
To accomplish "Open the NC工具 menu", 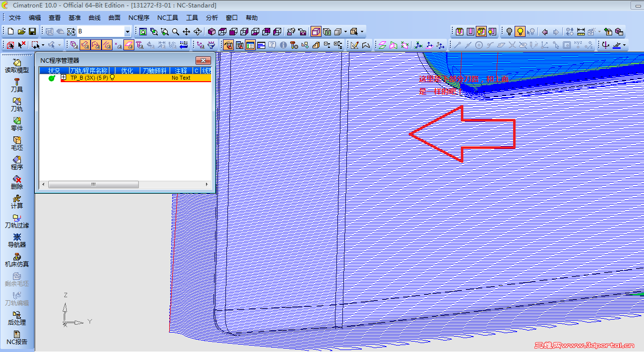I will (x=168, y=17).
